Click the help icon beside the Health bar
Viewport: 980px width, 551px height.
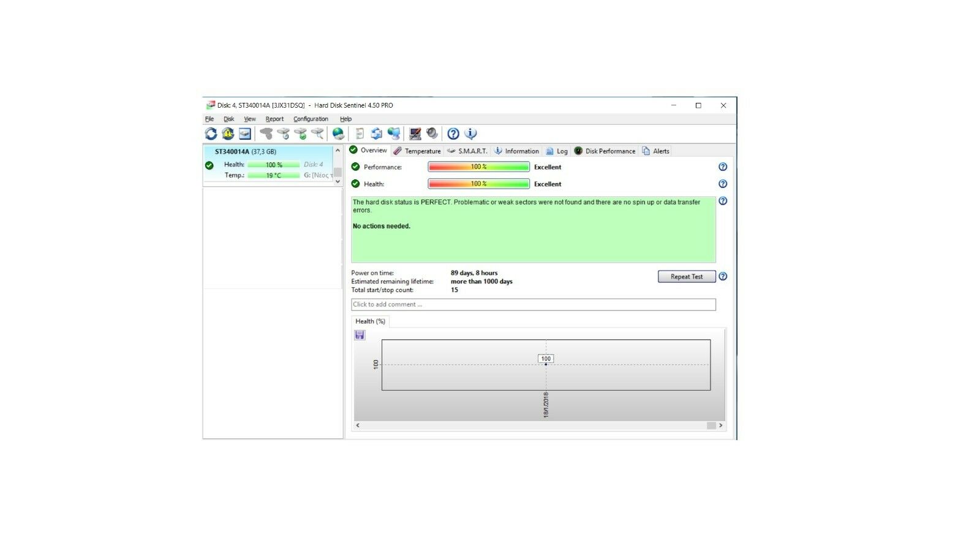pos(723,184)
